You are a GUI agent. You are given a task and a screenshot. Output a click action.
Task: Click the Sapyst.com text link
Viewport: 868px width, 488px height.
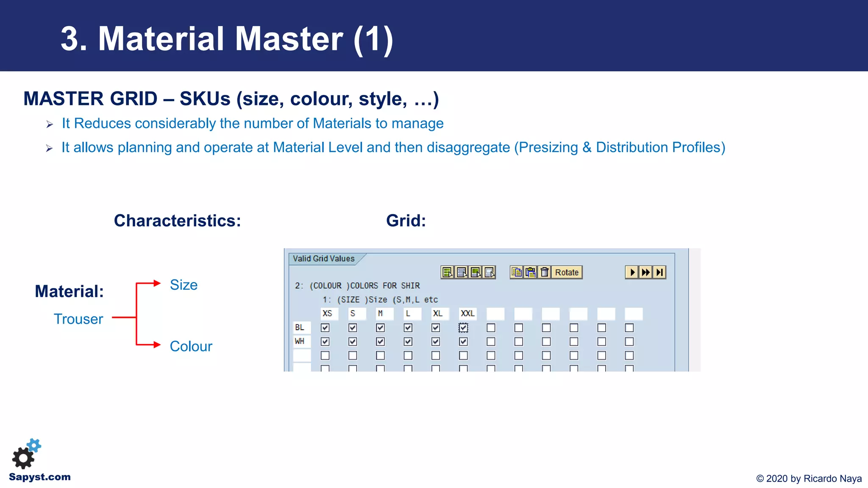pos(40,477)
